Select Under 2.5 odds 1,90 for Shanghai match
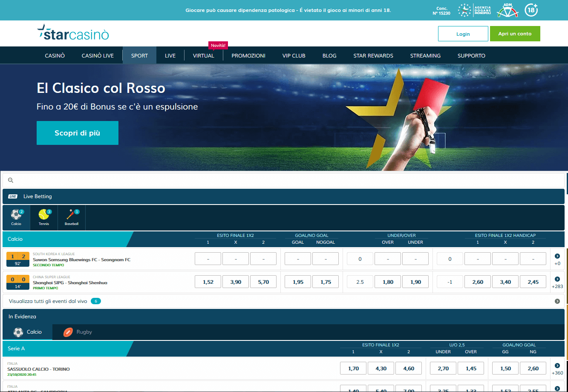The image size is (568, 392). 415,282
